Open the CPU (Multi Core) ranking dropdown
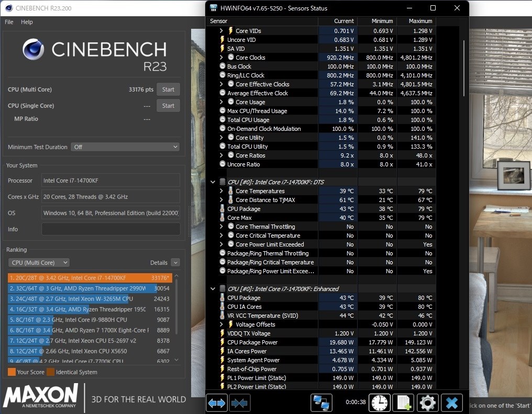Viewport: 532px width, 414px height. 39,262
